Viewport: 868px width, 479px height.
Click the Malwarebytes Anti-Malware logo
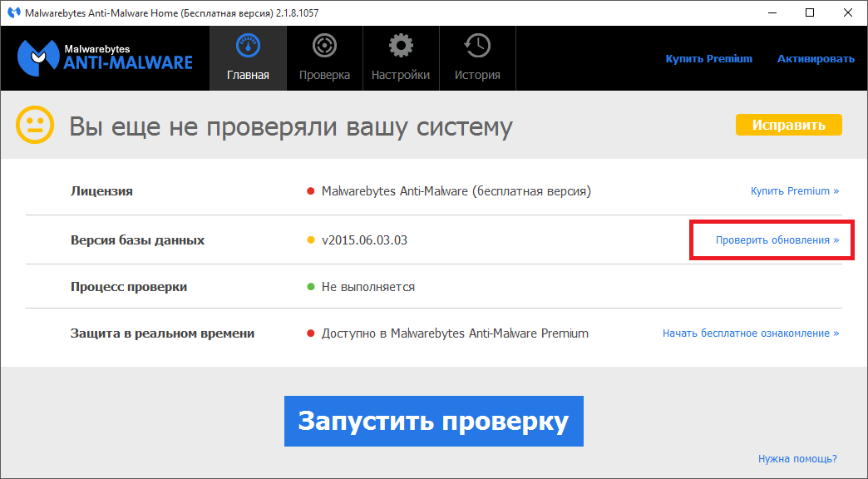pyautogui.click(x=106, y=57)
